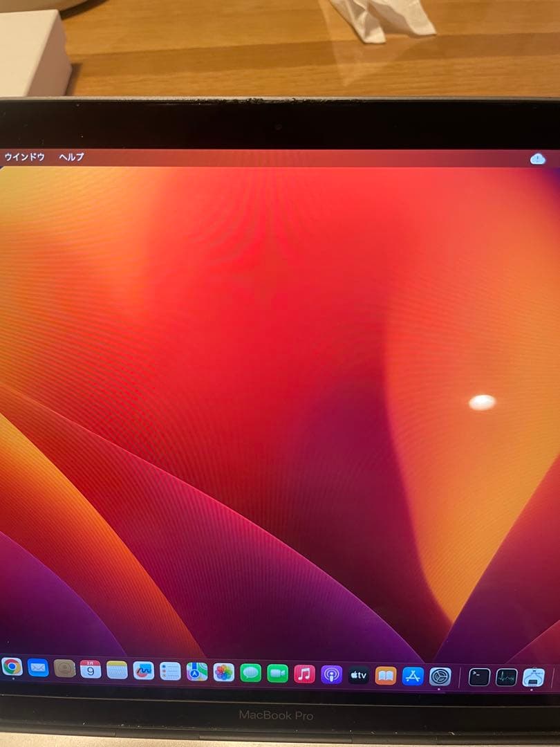Open the Maps app in the Dock
The width and height of the screenshot is (560, 747).
point(197,672)
